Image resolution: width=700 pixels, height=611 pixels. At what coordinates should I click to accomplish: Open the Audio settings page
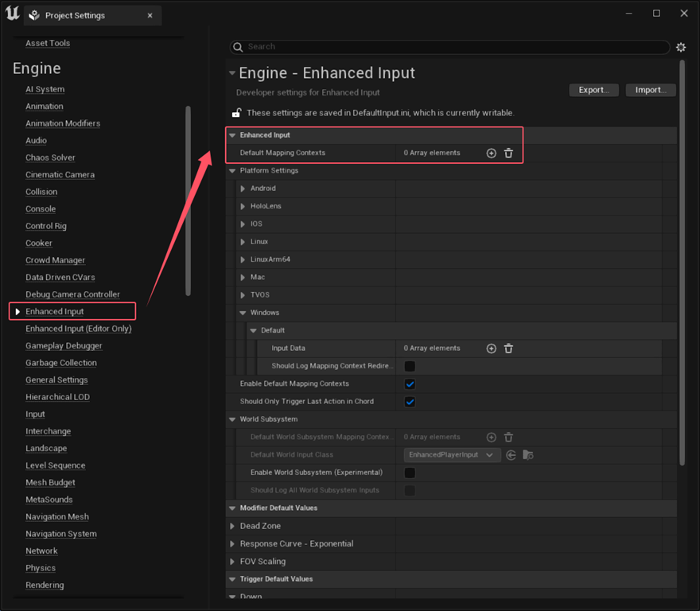pos(36,141)
